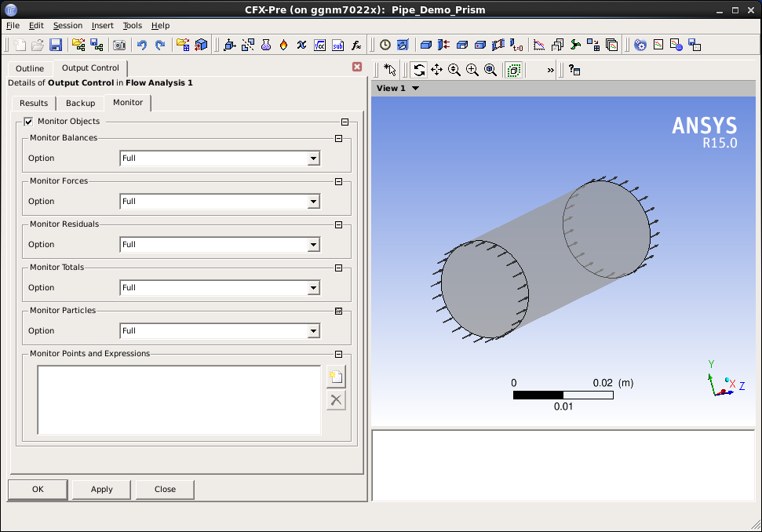The width and height of the screenshot is (762, 532).
Task: Uncheck the Monitor Objects checkbox
Action: [x=29, y=122]
